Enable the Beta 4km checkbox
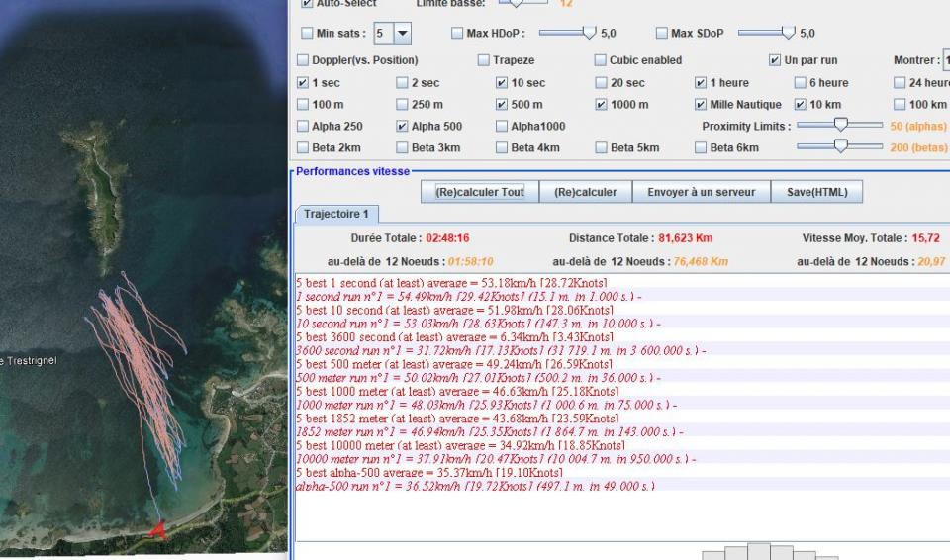This screenshot has height=560, width=950. 502,147
